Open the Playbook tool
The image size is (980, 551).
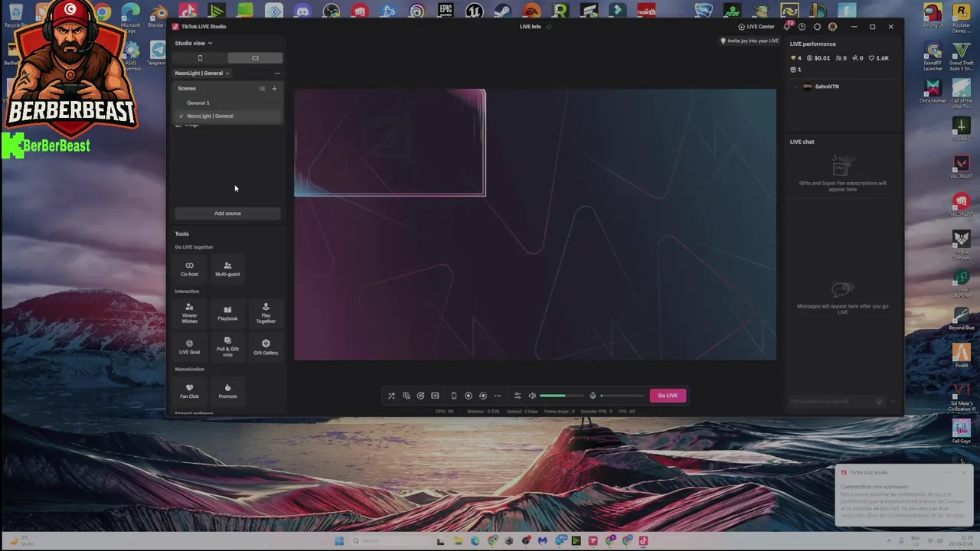(x=227, y=313)
